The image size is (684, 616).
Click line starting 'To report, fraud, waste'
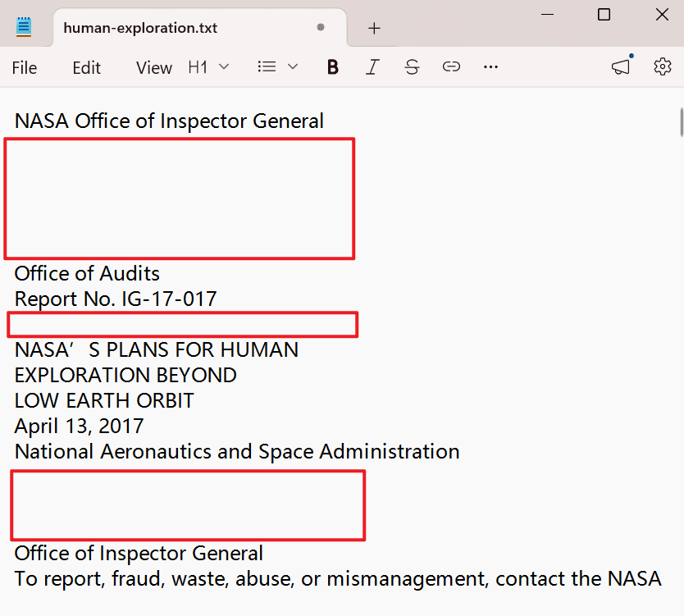tap(338, 579)
